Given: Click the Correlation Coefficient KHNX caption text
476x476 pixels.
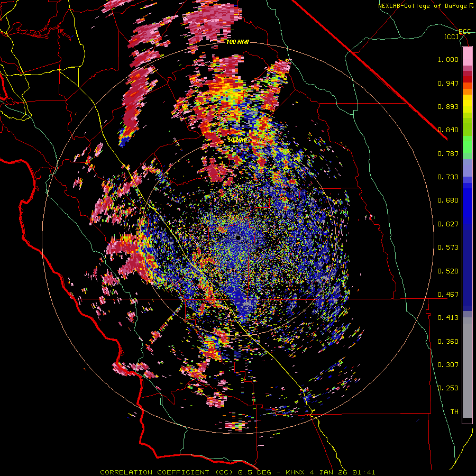Looking at the screenshot, I should coord(237,472).
